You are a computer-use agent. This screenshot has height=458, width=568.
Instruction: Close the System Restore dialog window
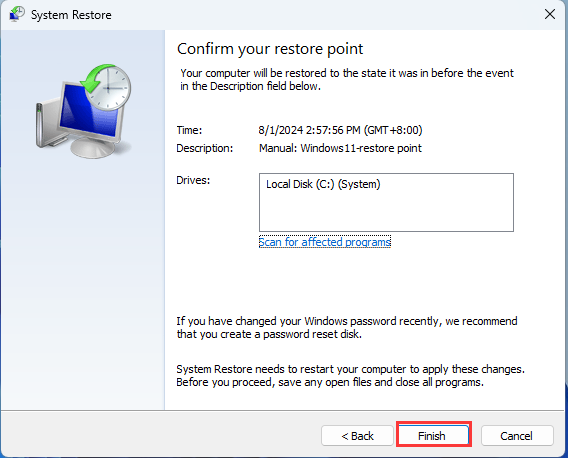point(550,14)
